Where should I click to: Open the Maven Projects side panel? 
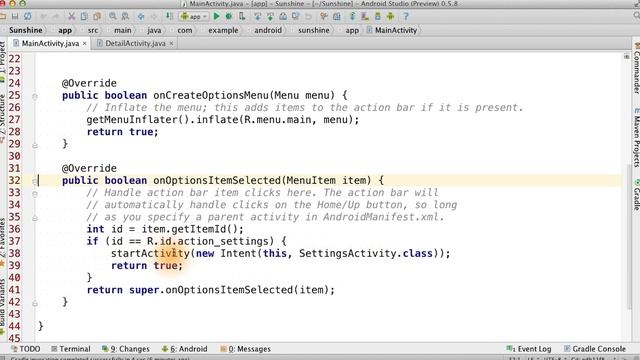point(636,138)
